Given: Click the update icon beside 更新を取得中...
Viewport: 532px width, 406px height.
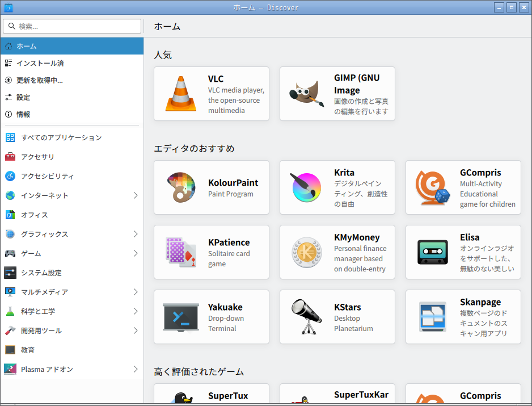Looking at the screenshot, I should (x=9, y=80).
